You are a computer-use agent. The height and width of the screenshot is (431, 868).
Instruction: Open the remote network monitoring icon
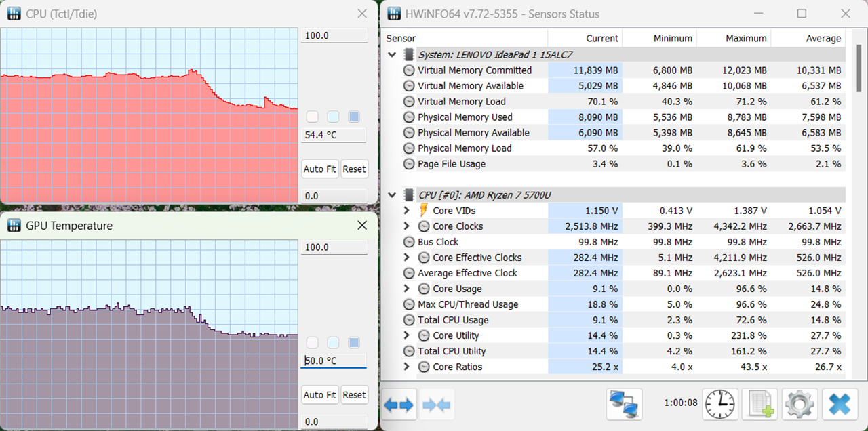point(625,405)
